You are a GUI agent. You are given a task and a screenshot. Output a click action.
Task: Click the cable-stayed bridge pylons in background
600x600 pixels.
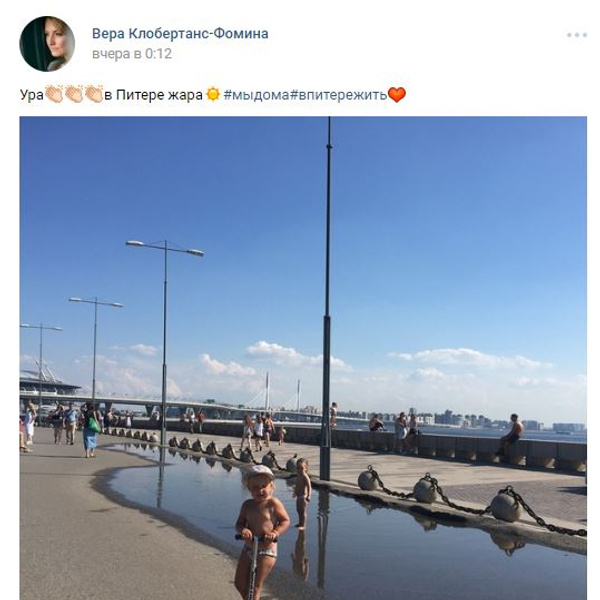(282, 391)
